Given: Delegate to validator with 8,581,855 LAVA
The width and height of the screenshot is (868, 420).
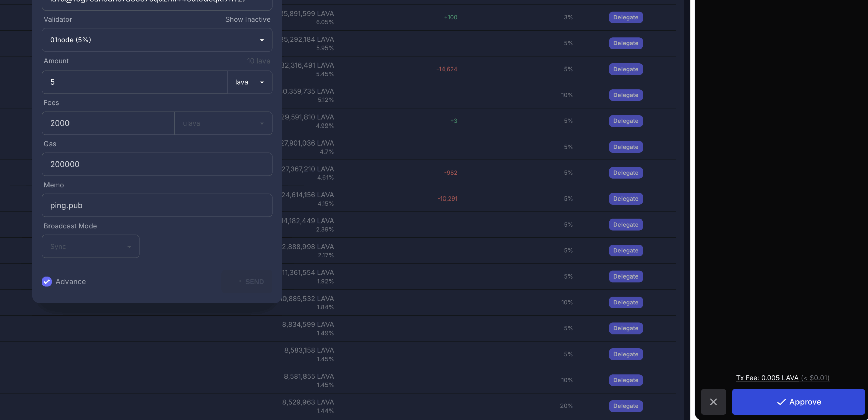Looking at the screenshot, I should pyautogui.click(x=626, y=380).
